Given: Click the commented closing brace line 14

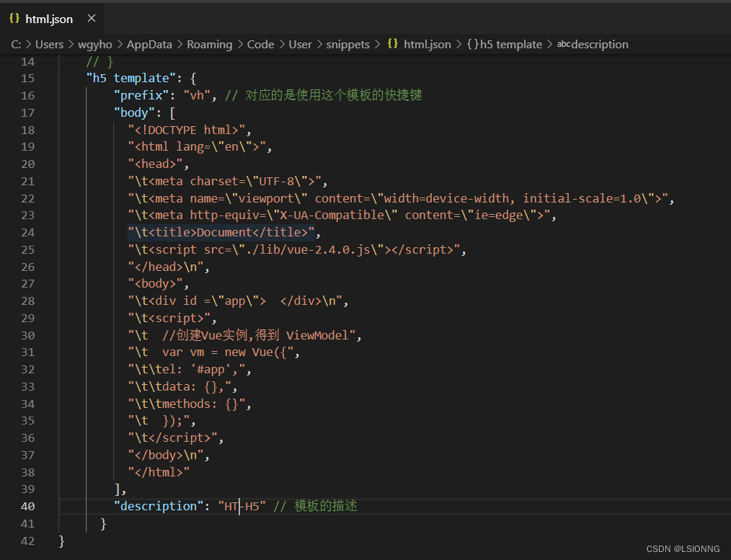Looking at the screenshot, I should click(99, 61).
